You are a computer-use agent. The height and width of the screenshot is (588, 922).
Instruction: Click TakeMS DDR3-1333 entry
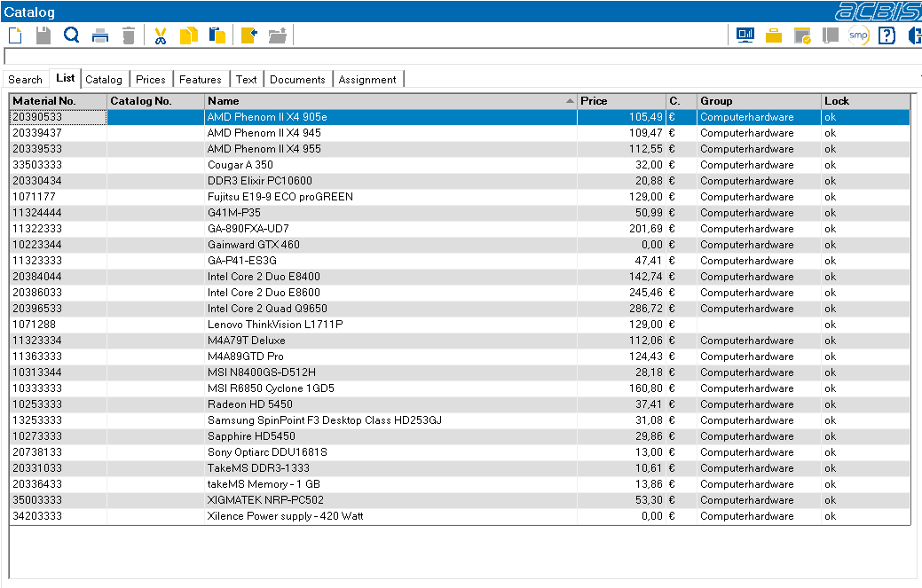[x=460, y=468]
